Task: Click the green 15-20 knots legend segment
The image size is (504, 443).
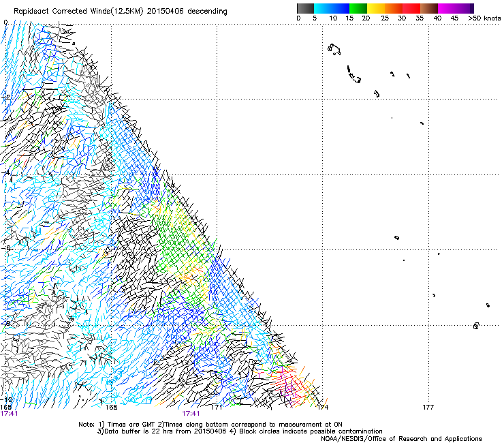Action: pyautogui.click(x=358, y=8)
